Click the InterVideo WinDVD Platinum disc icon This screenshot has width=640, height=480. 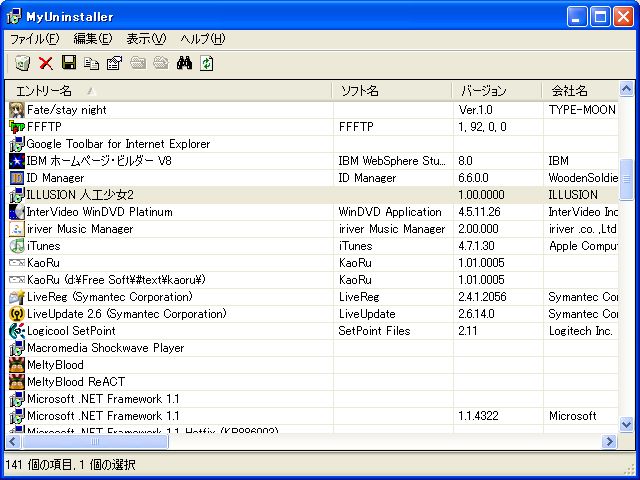17,212
